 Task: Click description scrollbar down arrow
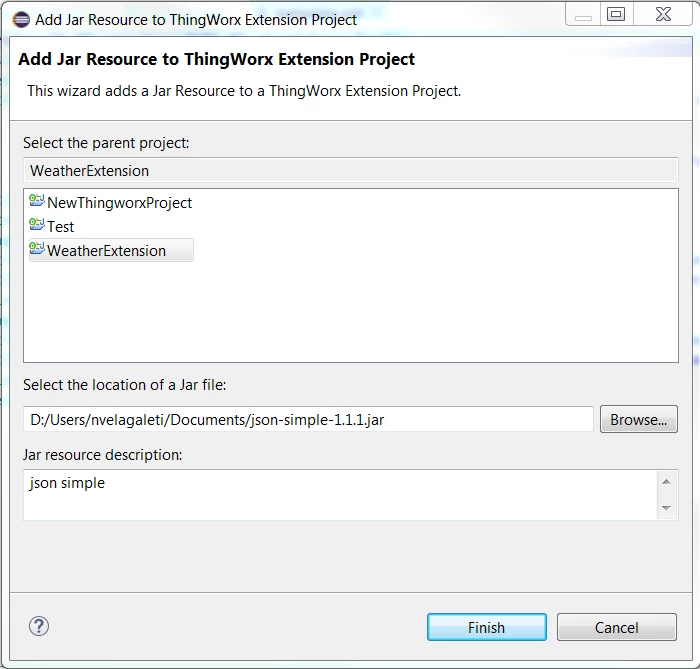pyautogui.click(x=667, y=508)
